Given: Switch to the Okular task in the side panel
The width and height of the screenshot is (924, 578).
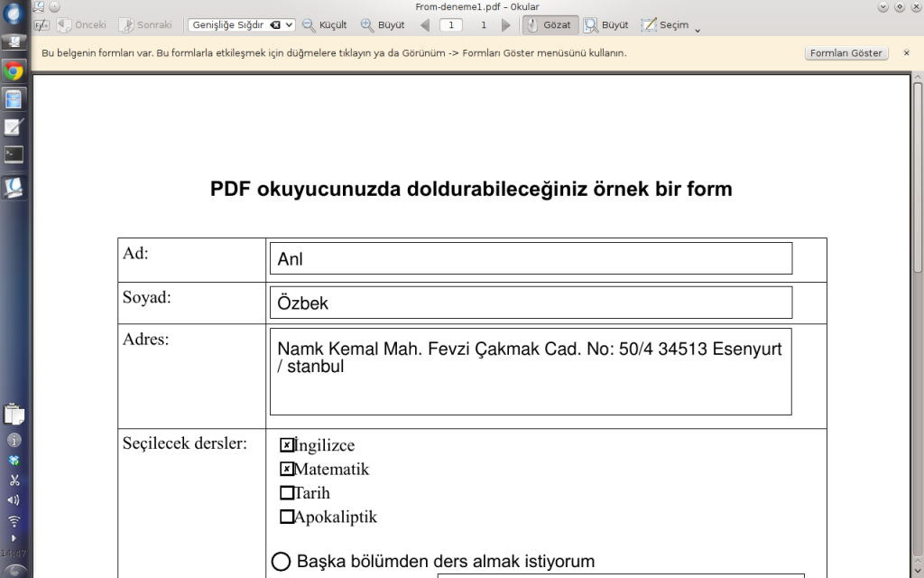Looking at the screenshot, I should coord(13,188).
